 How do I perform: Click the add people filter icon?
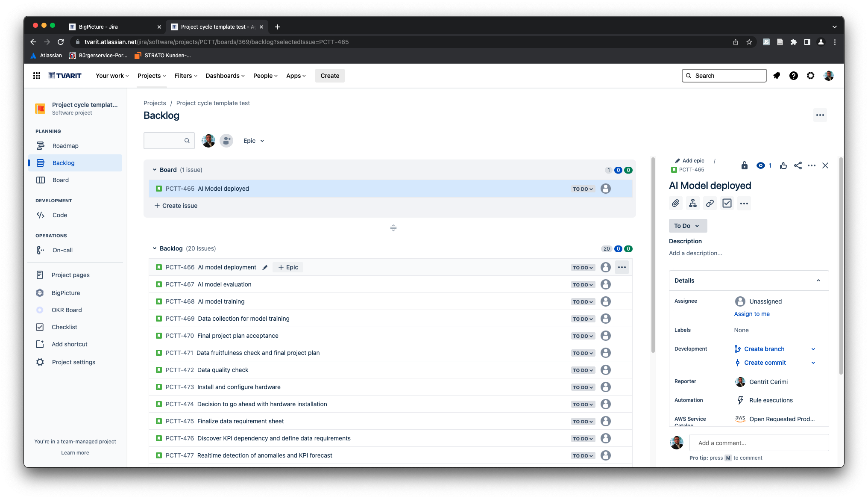(x=226, y=141)
